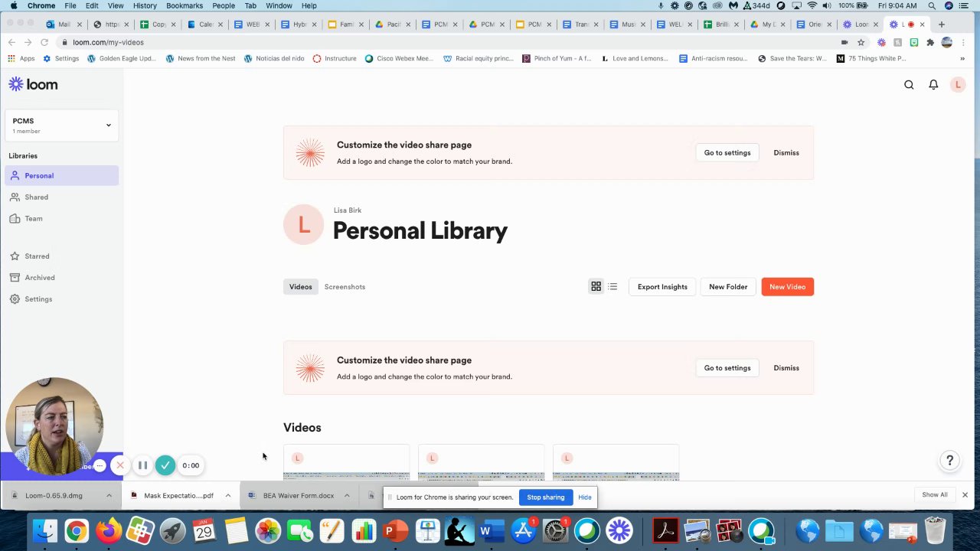This screenshot has height=551, width=980.
Task: Click Export Insights button
Action: tap(662, 286)
